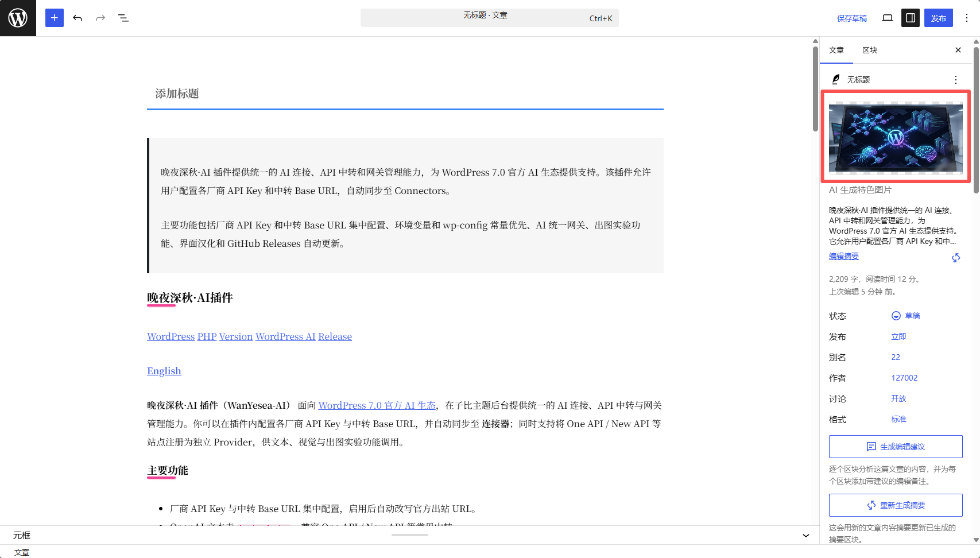This screenshot has width=980, height=558.
Task: Undo the last edit
Action: 78,18
